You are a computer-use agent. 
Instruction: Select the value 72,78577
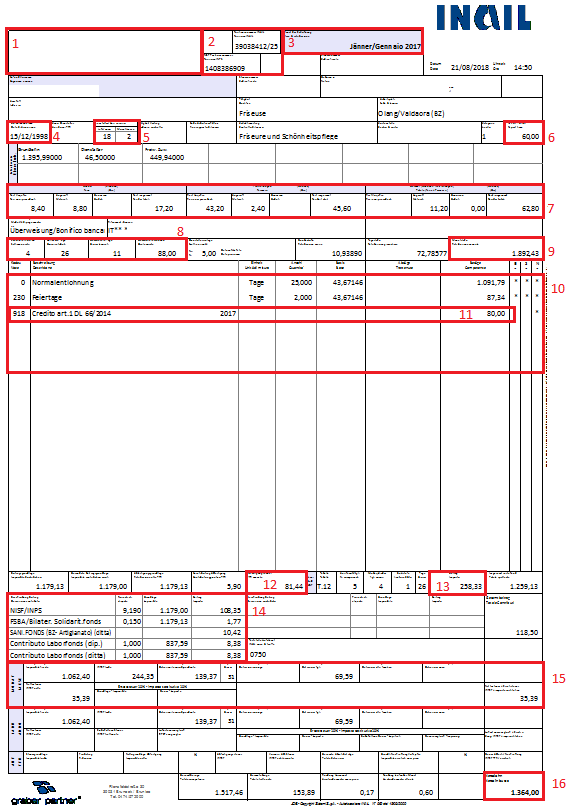tap(432, 253)
